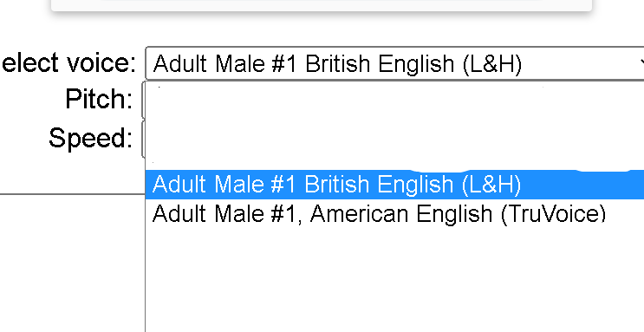Image resolution: width=644 pixels, height=332 pixels.
Task: Click '(L&H)' text in closed voice field
Action: coord(492,63)
